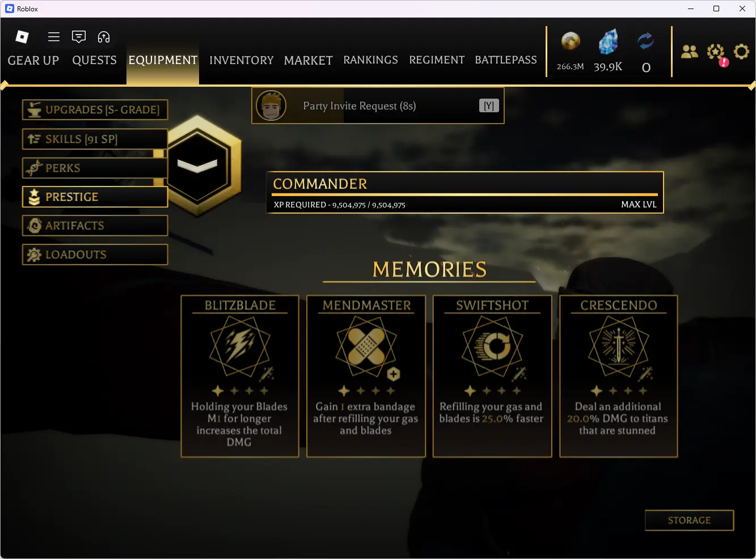This screenshot has width=756, height=559.
Task: Open the Roblox logo menu
Action: point(22,37)
